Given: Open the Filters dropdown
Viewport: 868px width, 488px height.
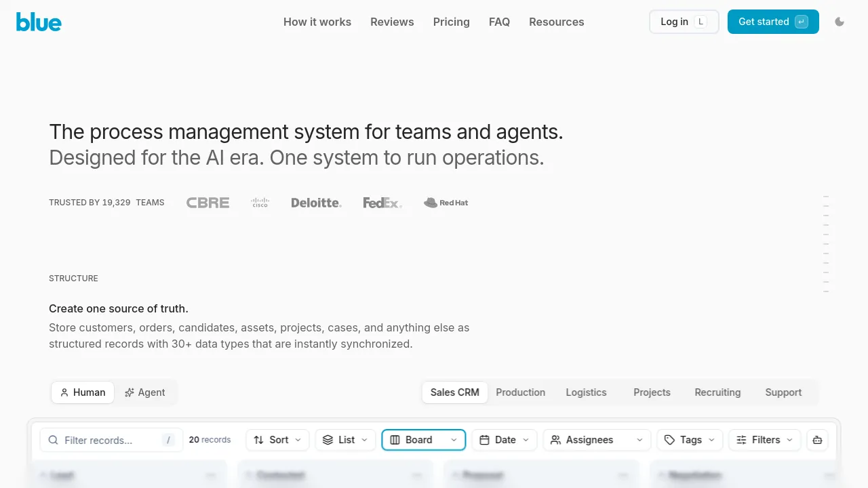Looking at the screenshot, I should coord(765,440).
